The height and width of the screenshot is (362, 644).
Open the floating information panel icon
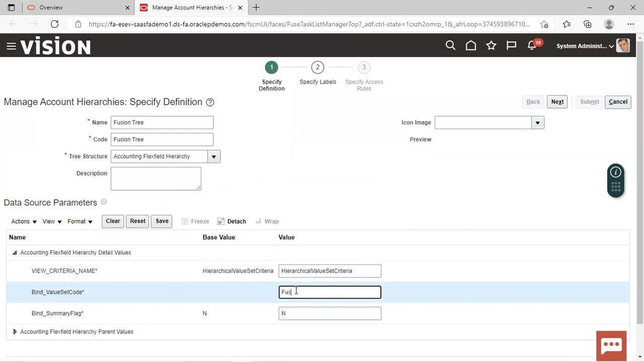[x=616, y=172]
